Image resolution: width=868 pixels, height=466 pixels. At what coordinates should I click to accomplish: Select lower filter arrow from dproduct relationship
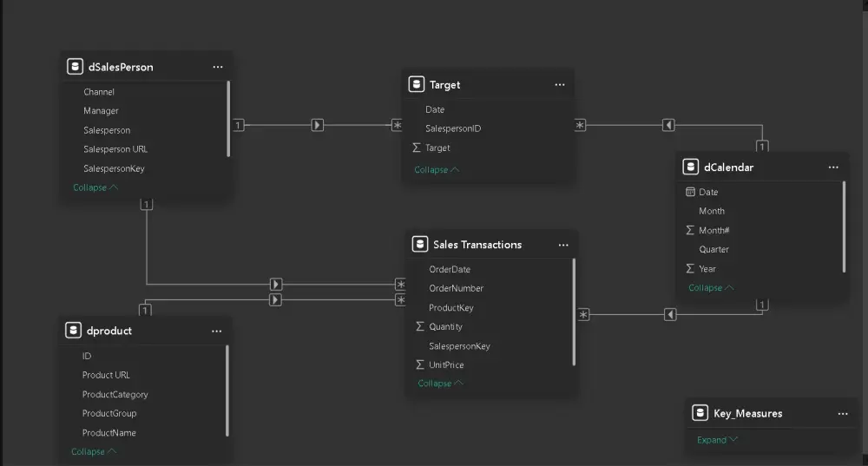pyautogui.click(x=275, y=300)
